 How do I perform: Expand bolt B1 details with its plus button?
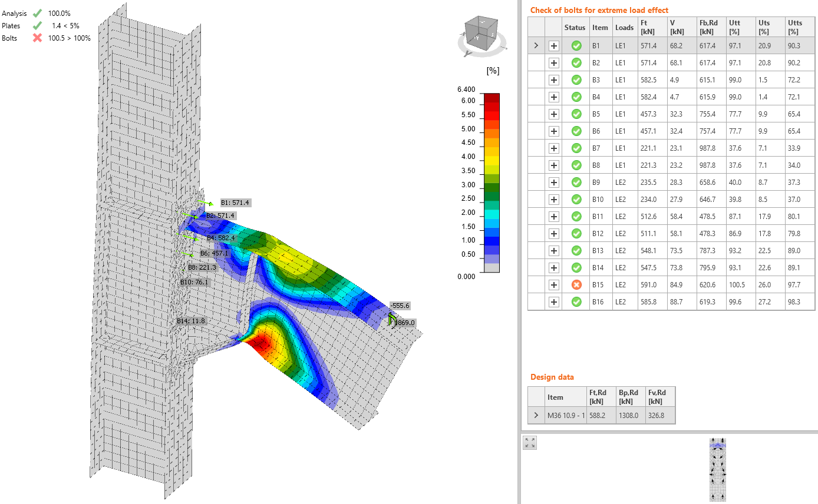(x=554, y=45)
